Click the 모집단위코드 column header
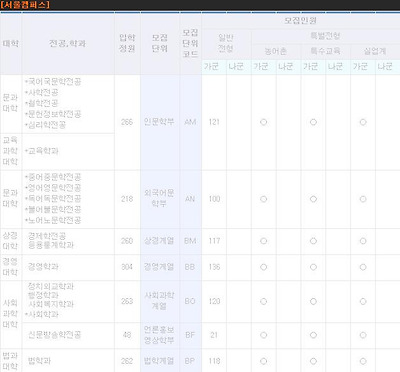Viewport: 400px width, 372px height. [190, 43]
